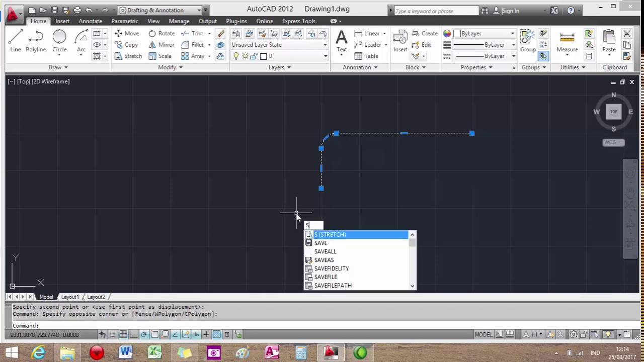This screenshot has width=644, height=362.
Task: Expand the Annotation panel
Action: 360,67
